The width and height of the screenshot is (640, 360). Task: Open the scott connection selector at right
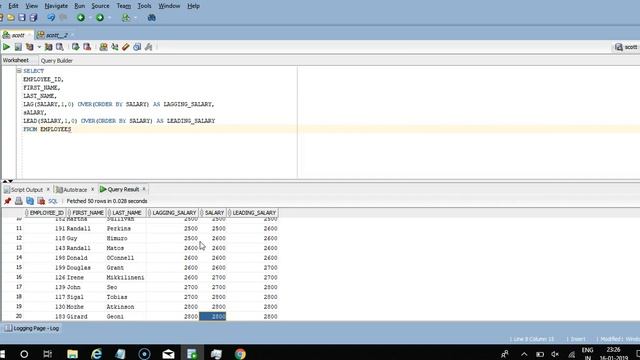(627, 47)
